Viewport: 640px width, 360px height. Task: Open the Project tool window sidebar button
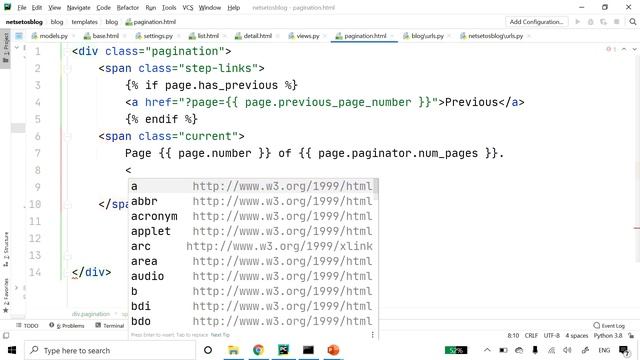click(x=6, y=48)
